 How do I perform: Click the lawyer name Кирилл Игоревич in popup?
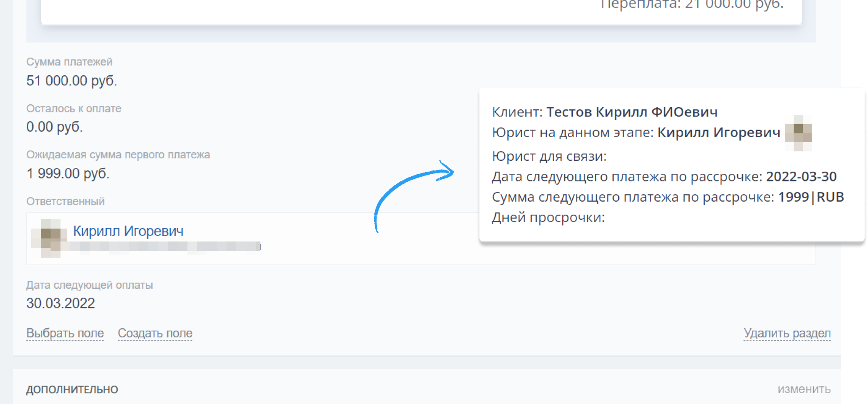tap(719, 133)
